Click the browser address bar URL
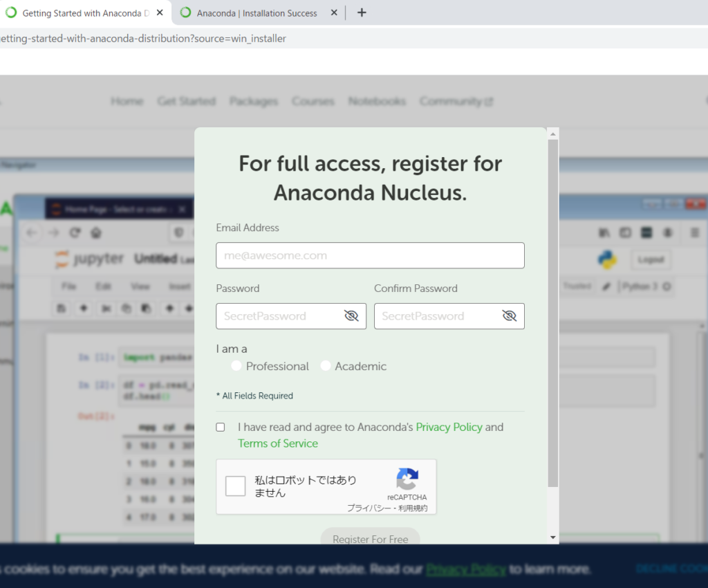This screenshot has height=588, width=708. click(142, 38)
